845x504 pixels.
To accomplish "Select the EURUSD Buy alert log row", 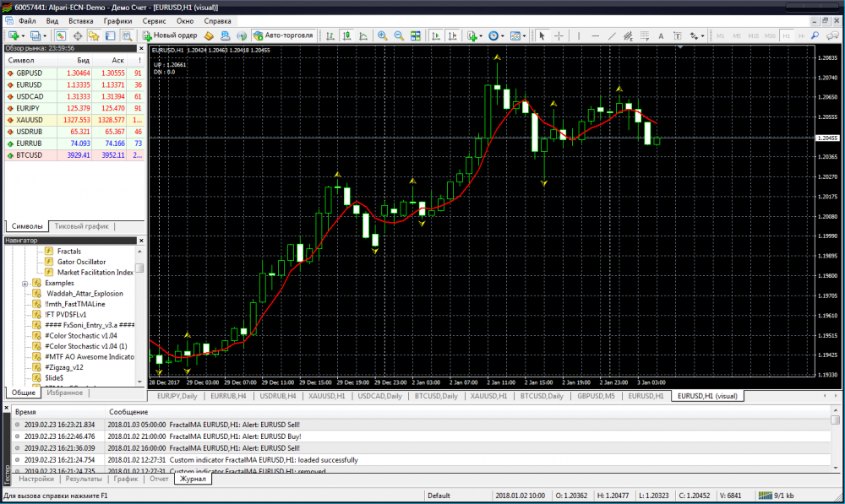I will point(420,436).
